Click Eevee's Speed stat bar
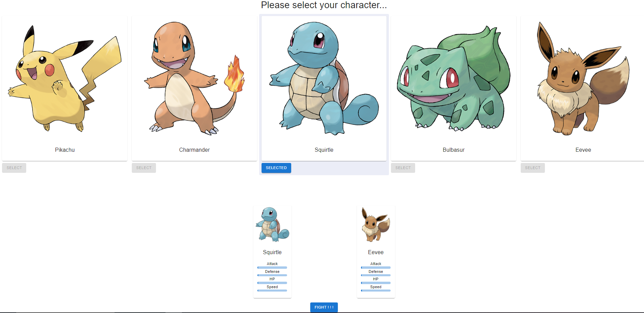644x313 pixels. tap(376, 291)
